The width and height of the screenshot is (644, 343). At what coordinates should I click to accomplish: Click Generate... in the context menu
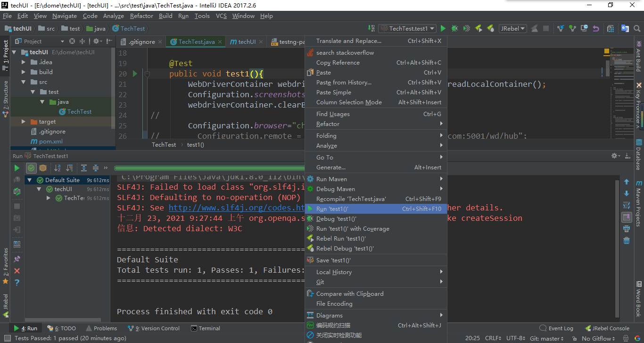376,167
